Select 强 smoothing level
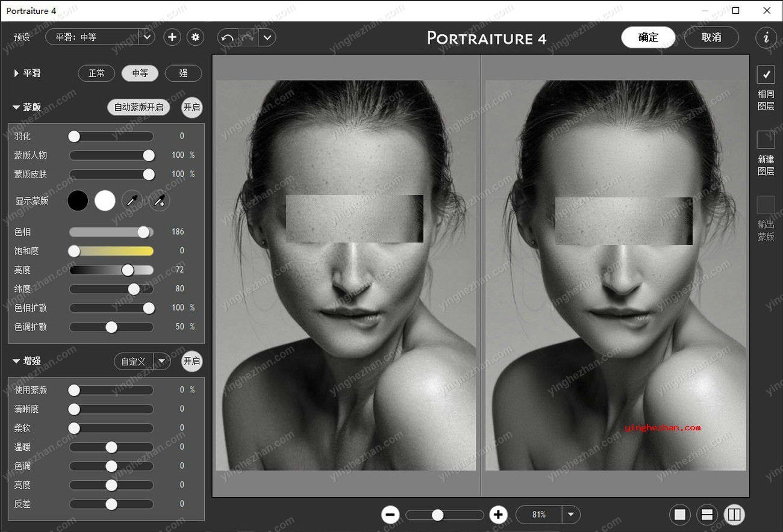Image resolution: width=783 pixels, height=532 pixels. coord(183,73)
